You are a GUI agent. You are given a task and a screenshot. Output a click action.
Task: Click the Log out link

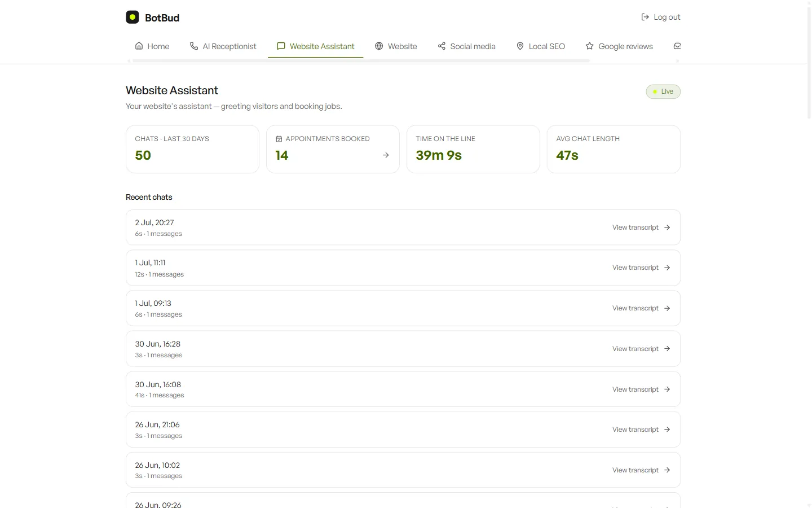click(661, 17)
